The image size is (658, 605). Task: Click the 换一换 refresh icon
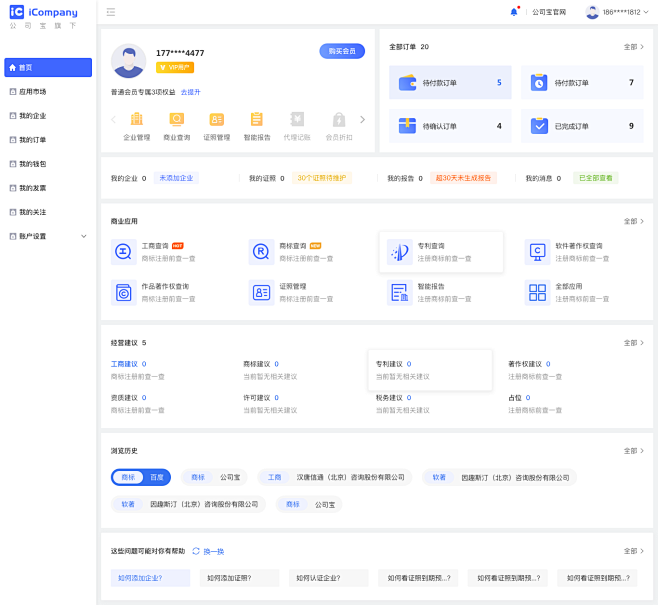point(197,551)
